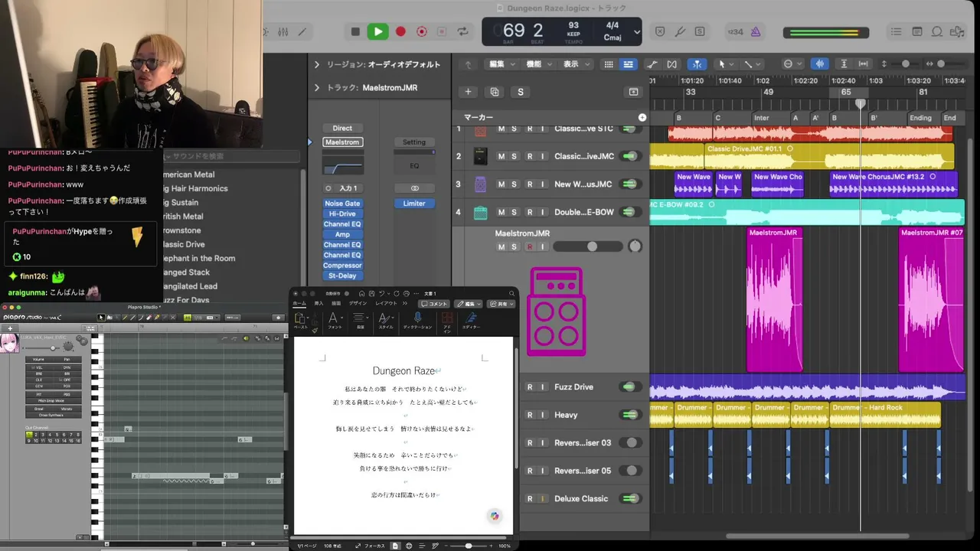Click the global Solo S button
Screen dimensions: 980x551
click(x=521, y=92)
